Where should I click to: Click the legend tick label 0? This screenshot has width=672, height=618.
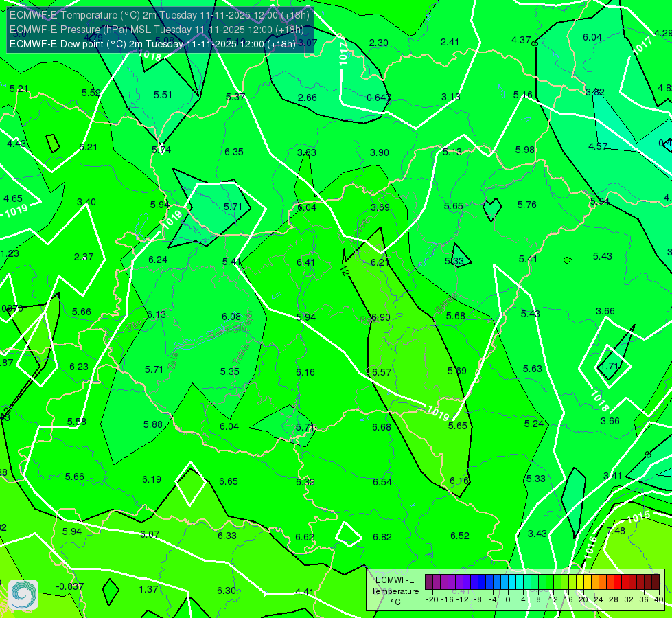tap(508, 599)
